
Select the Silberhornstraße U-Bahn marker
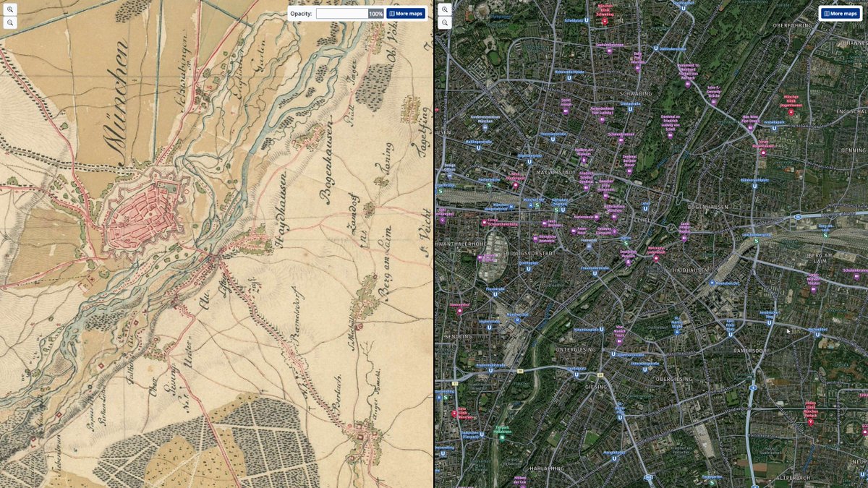[613, 354]
